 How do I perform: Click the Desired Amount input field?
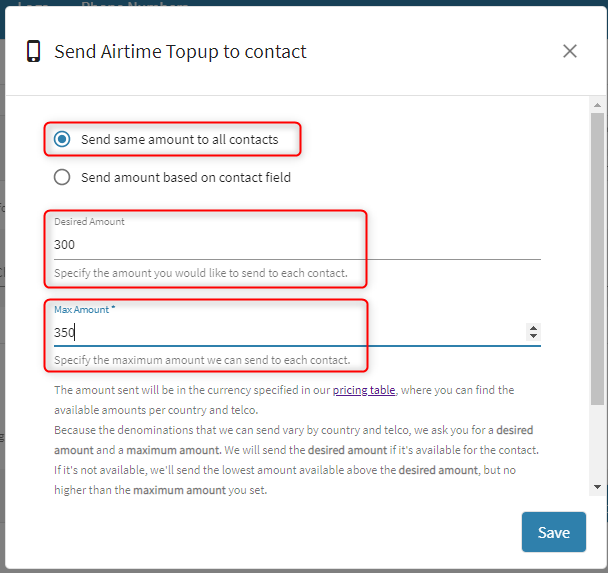(297, 245)
